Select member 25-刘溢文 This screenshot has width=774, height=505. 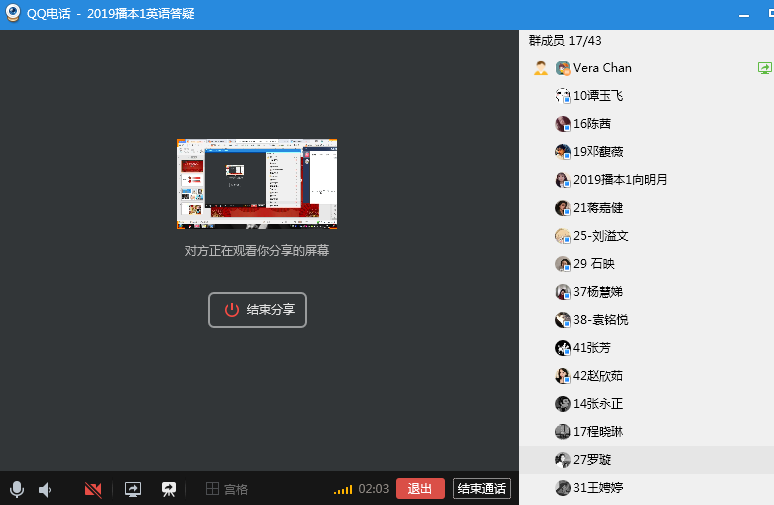pos(647,236)
